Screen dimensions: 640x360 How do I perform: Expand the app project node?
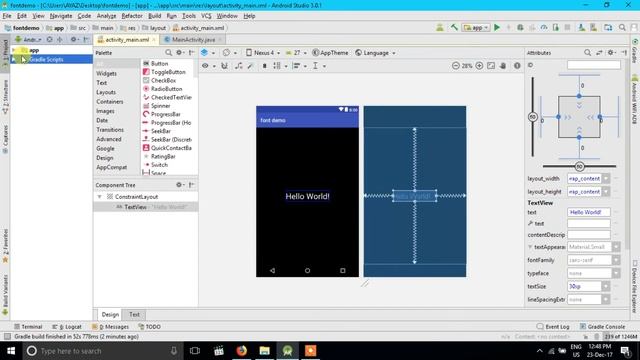point(13,50)
